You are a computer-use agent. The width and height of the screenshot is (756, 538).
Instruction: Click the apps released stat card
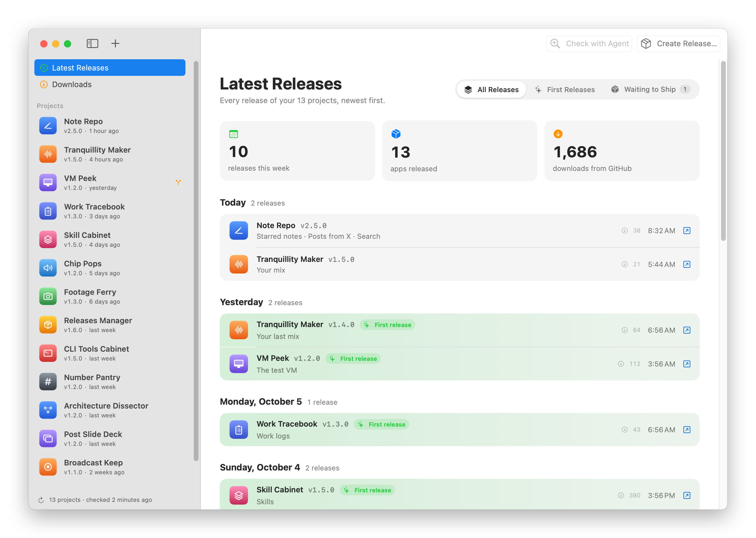[x=459, y=151]
